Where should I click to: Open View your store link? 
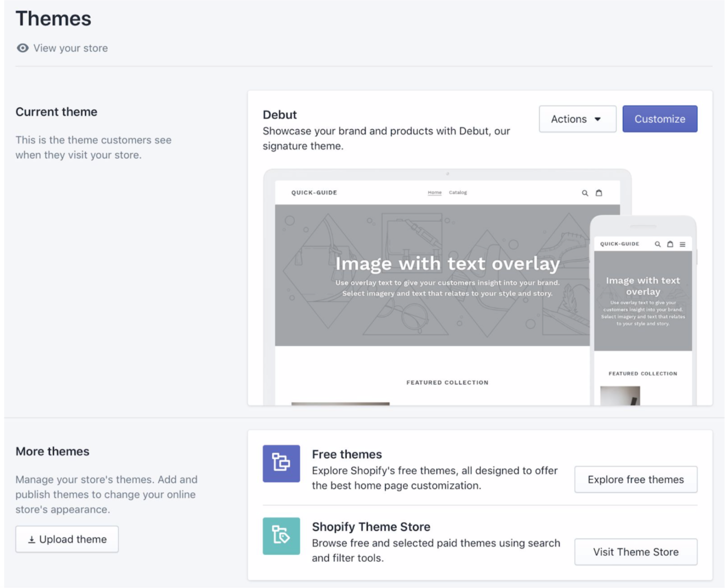(x=70, y=48)
